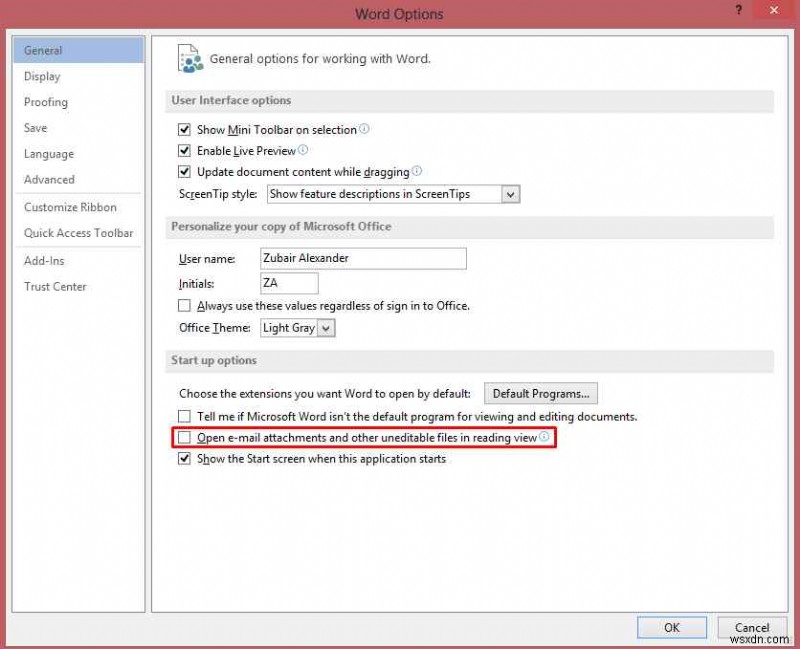Screen dimensions: 800x649
Task: Enable Open e-mail attachments in reading view
Action: point(185,437)
